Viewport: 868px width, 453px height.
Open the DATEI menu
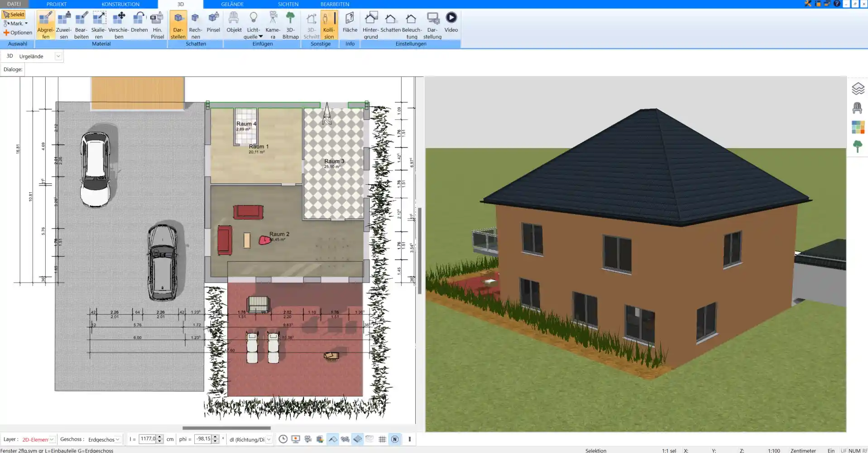pos(14,4)
